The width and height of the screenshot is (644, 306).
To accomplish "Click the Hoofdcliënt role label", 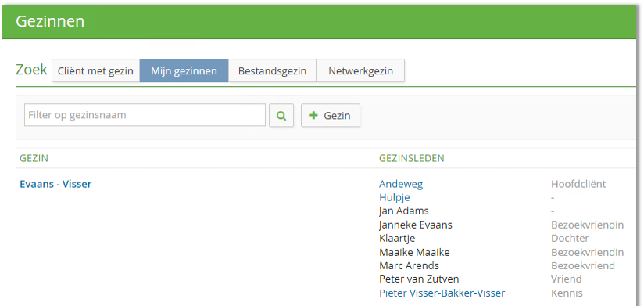I will pos(578,184).
